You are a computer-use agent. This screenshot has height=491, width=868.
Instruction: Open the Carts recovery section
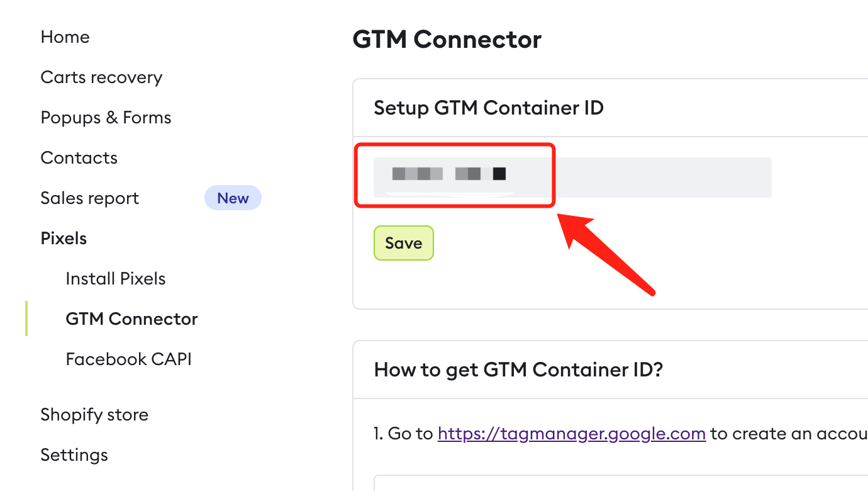pos(101,77)
